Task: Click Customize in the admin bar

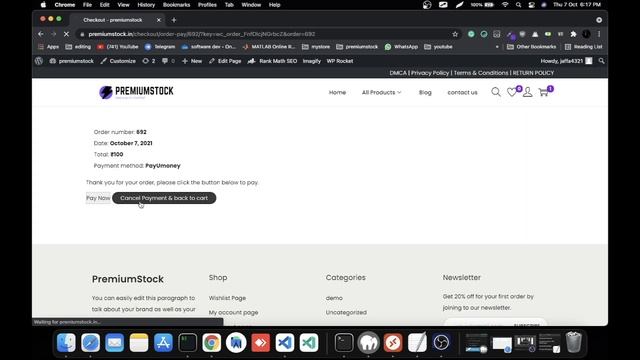Action: tap(118, 61)
